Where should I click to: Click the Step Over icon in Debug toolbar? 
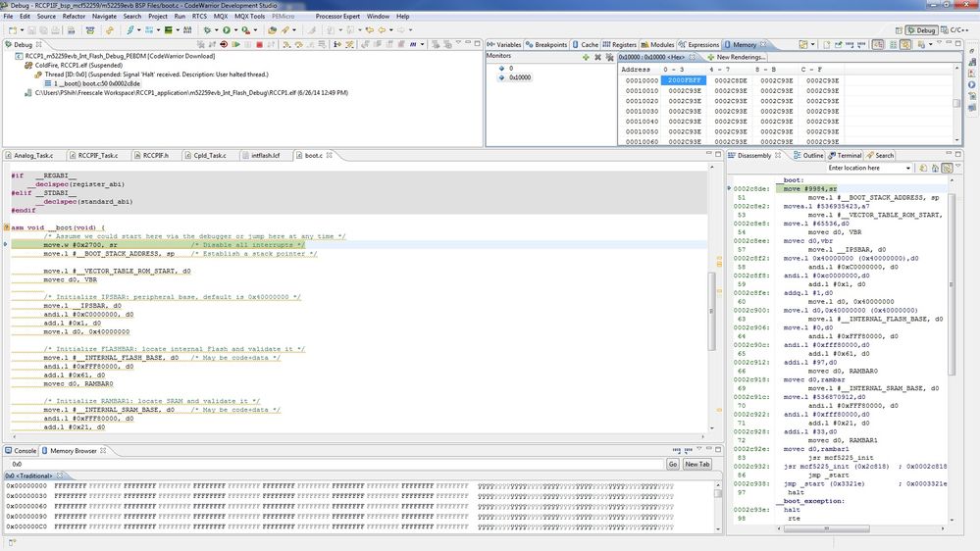tap(298, 44)
